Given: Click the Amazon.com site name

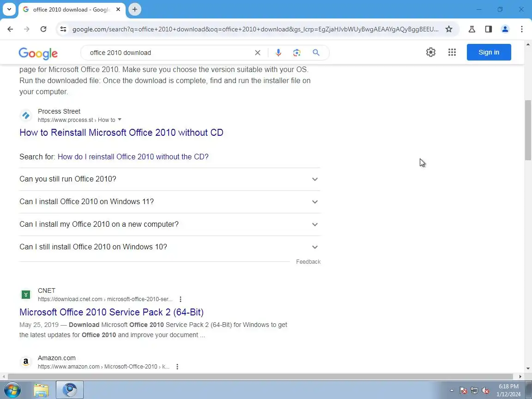Looking at the screenshot, I should click(x=57, y=358).
